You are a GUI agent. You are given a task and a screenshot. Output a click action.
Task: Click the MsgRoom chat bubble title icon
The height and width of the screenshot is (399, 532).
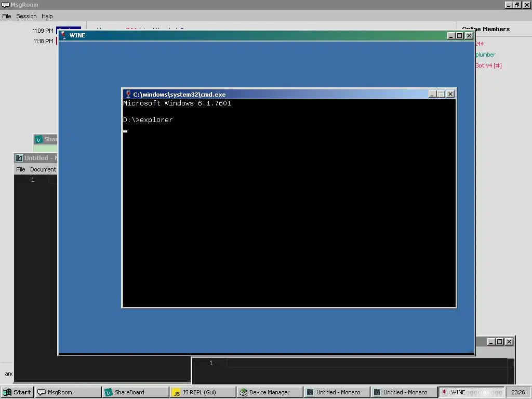click(5, 5)
